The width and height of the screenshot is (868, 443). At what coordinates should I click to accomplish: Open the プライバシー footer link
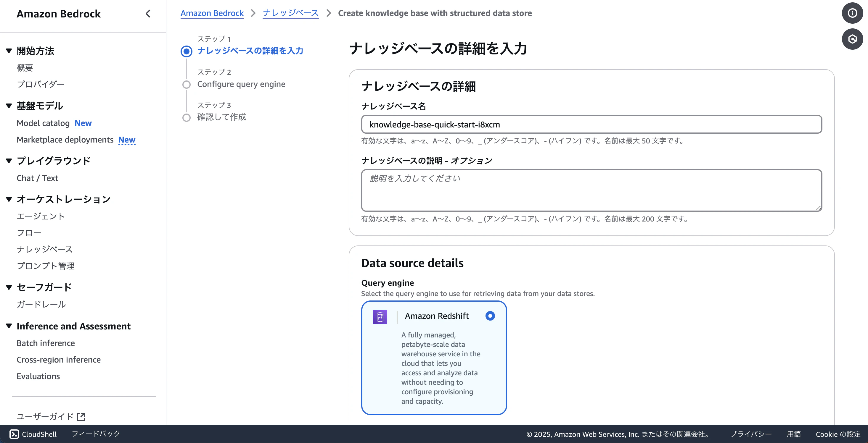(x=750, y=434)
